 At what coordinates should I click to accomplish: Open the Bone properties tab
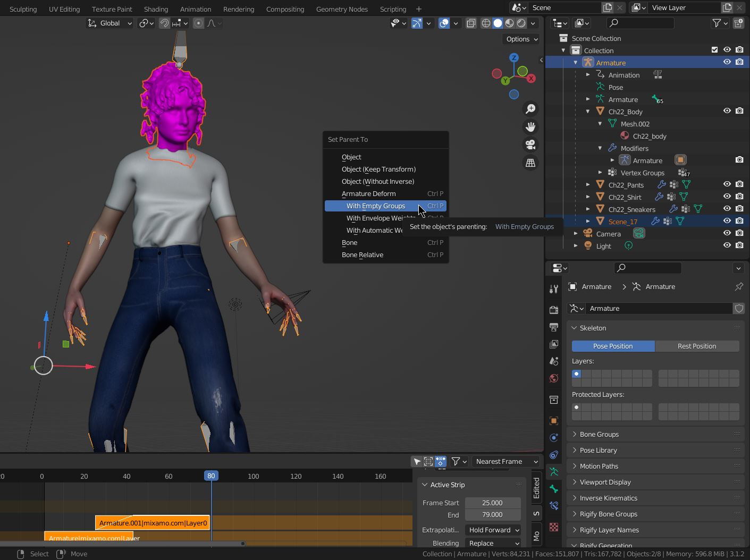point(554,489)
